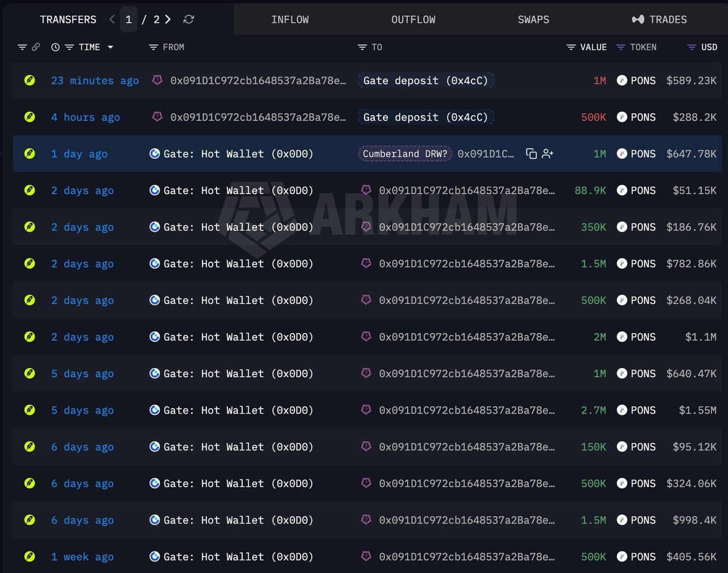
Task: Click the sender entity icon on the 4 hours ago row
Action: (158, 117)
